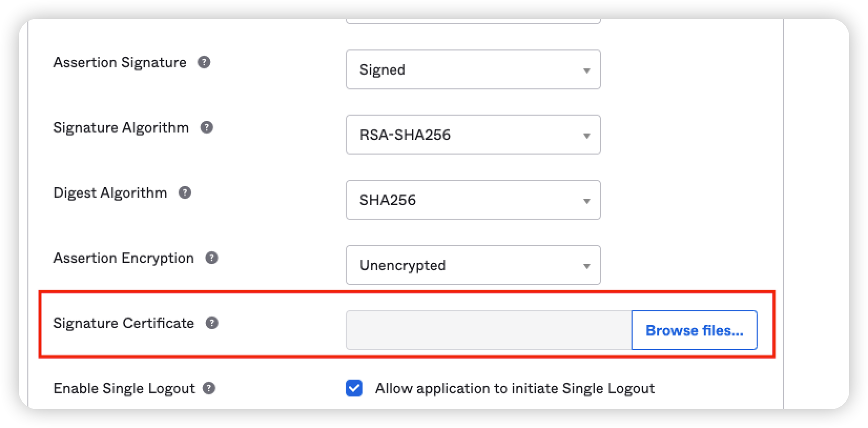
Task: Click the Assertion Signature field label
Action: [120, 63]
